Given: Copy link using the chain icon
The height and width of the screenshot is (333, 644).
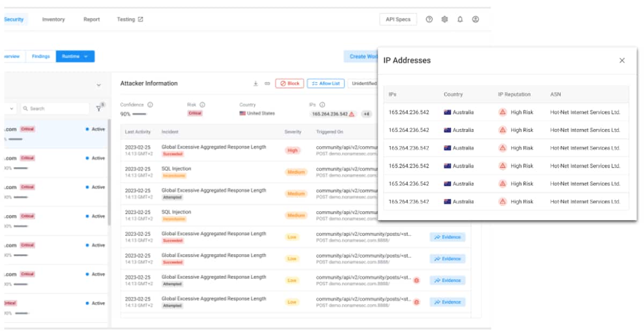Looking at the screenshot, I should [x=267, y=84].
